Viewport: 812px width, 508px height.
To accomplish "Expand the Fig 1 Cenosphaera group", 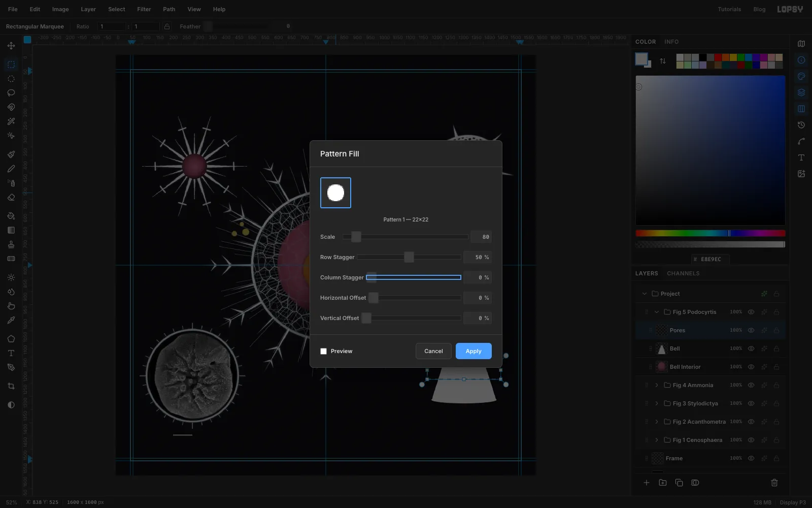I will click(657, 440).
